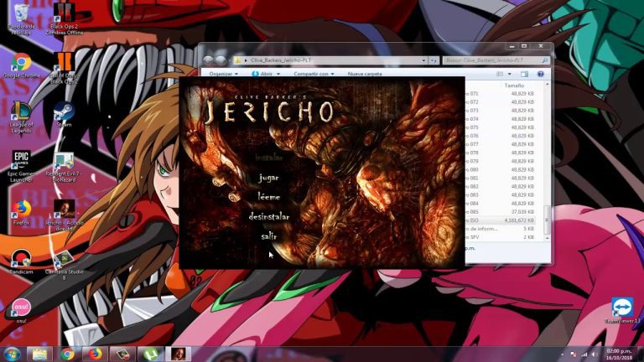The width and height of the screenshot is (644, 362).
Task: Click the greyed 'instalar' launcher option
Action: point(269,158)
